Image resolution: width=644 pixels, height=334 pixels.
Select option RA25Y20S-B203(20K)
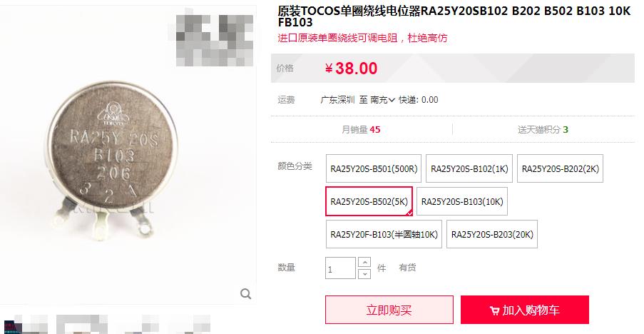pos(492,234)
